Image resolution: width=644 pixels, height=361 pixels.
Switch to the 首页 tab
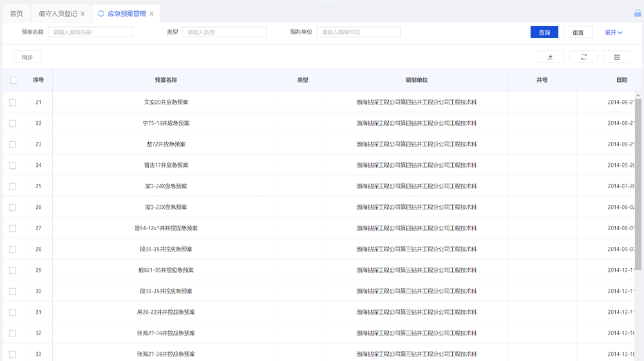pyautogui.click(x=16, y=14)
